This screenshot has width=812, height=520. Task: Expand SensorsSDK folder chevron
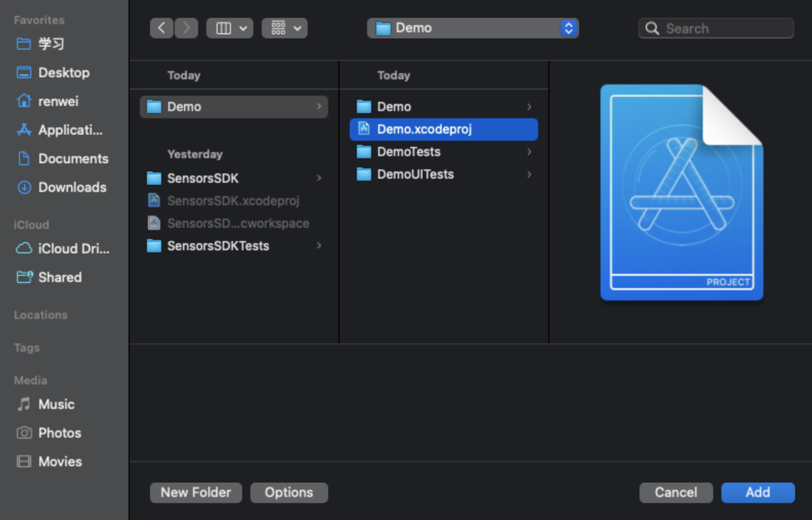(x=319, y=178)
